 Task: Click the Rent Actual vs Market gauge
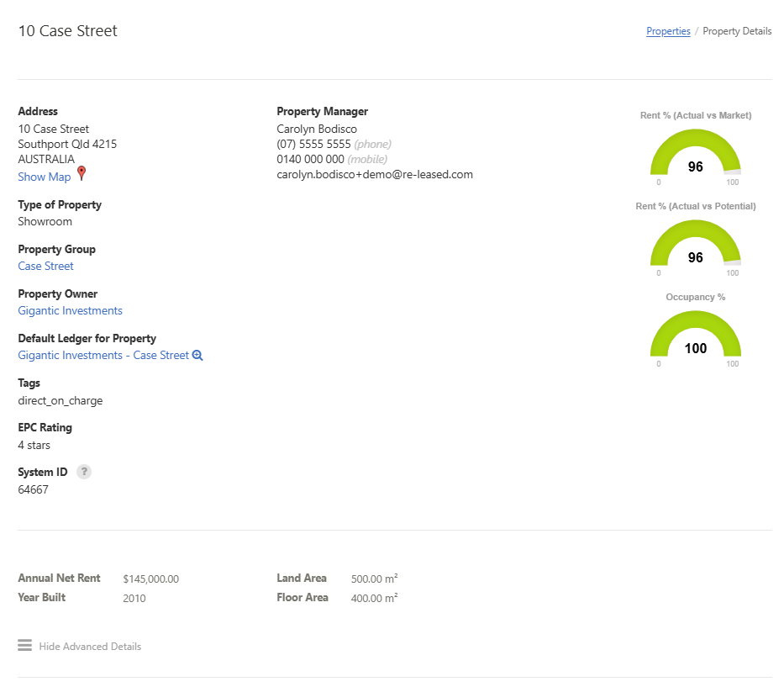[695, 156]
